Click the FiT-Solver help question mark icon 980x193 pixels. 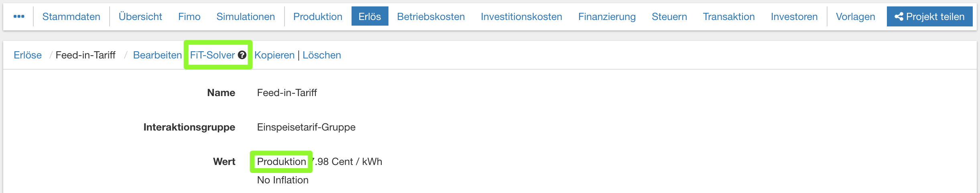tap(242, 55)
